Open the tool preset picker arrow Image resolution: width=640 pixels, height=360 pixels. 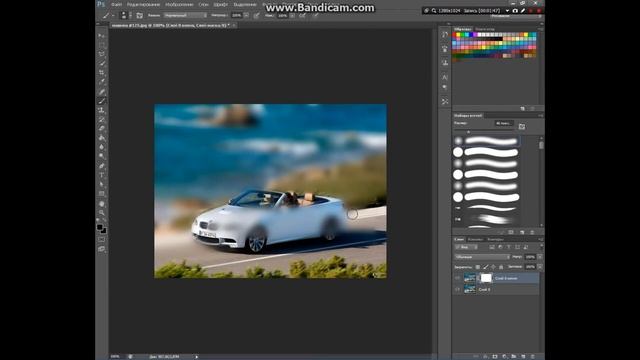click(x=113, y=15)
